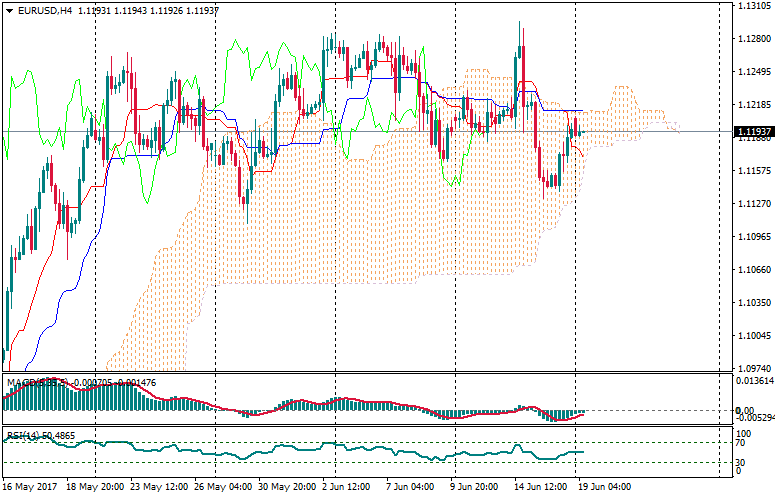Click the current price tag 1.11937
Screen dimensions: 775x498
click(752, 132)
